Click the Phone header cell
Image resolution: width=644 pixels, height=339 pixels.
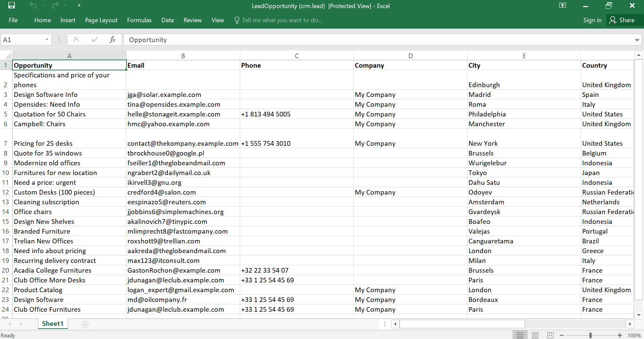[297, 65]
